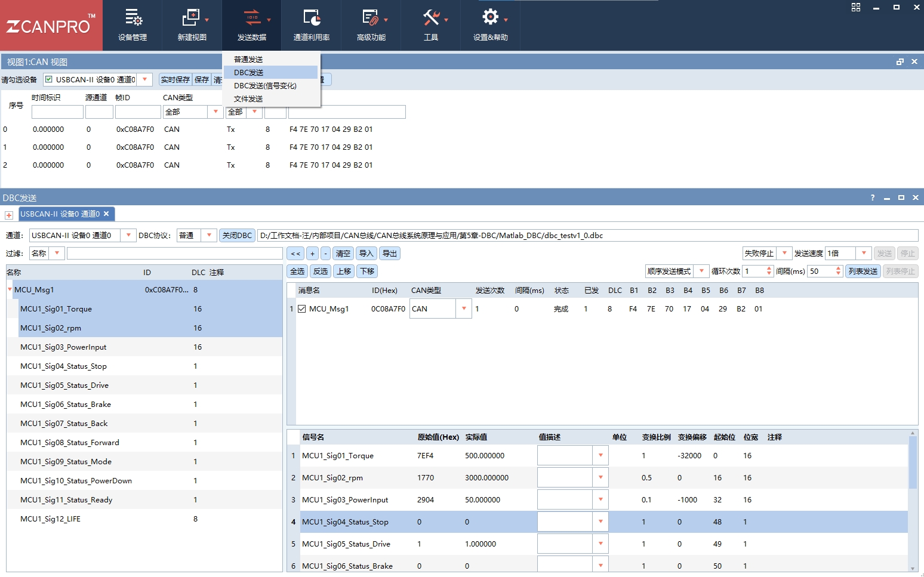Click the 列表发送 button
Viewport: 924px width, 577px height.
[x=863, y=271]
